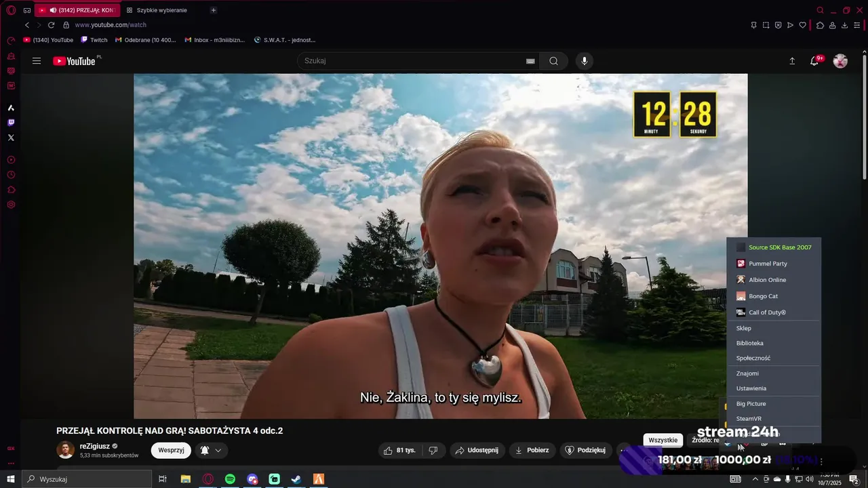
Task: Open Twitch in the Opera sidebar
Action: (11, 123)
